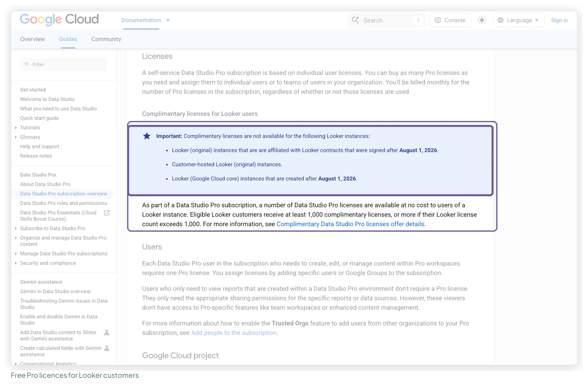Click the external link icon beside Essentials course
The image size is (588, 385).
point(107,213)
